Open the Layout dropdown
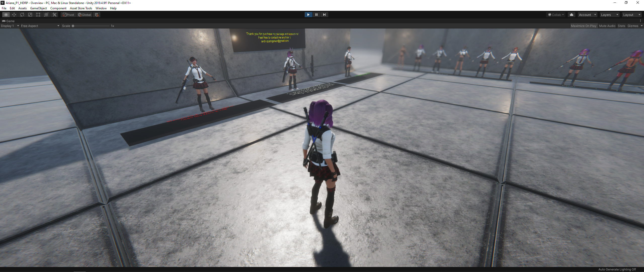 pos(632,15)
